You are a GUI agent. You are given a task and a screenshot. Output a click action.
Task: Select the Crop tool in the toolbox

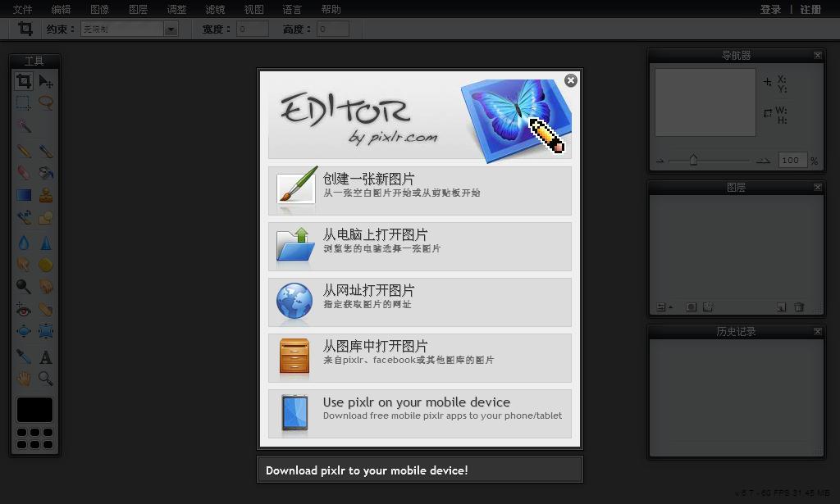pos(24,81)
